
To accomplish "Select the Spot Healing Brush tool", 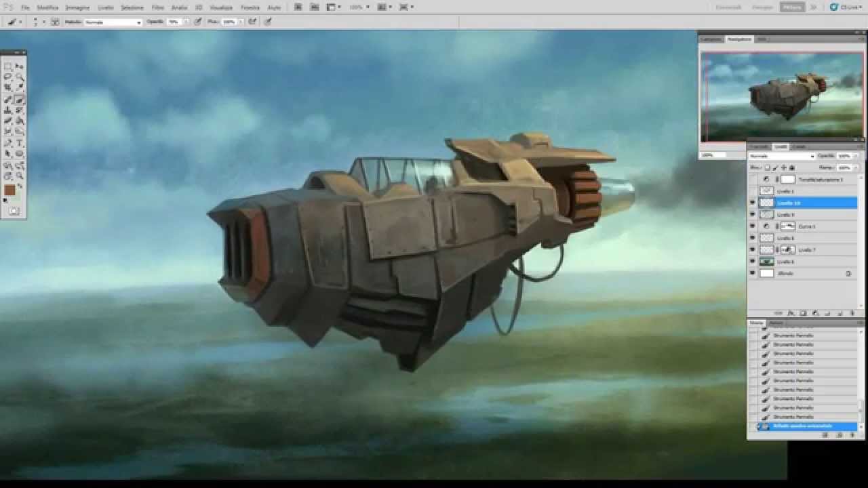I will [x=8, y=99].
